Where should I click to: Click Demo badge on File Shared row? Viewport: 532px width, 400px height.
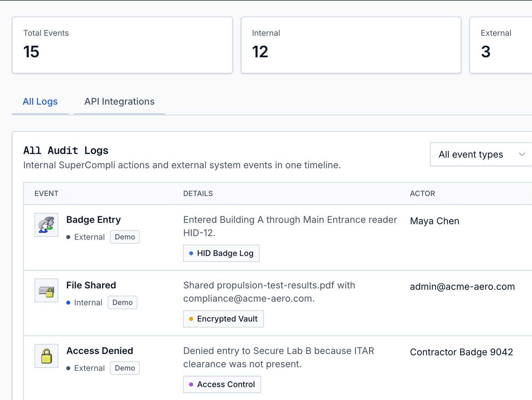[x=123, y=303]
